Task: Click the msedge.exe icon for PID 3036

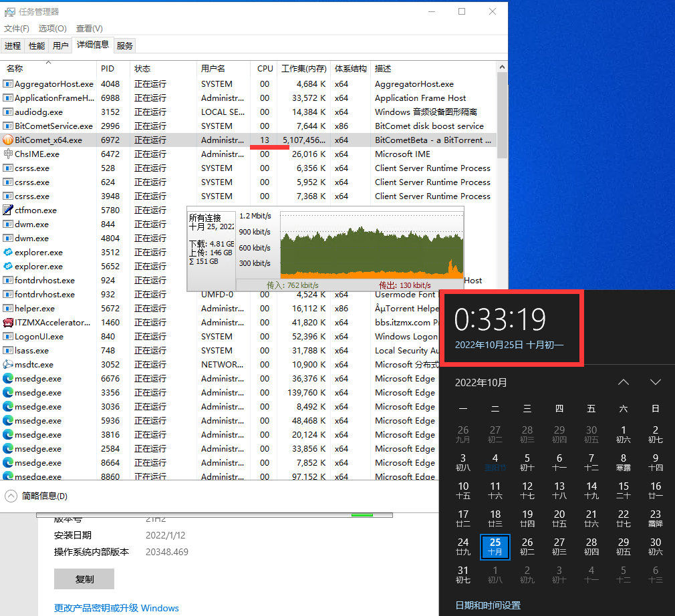Action: point(8,406)
